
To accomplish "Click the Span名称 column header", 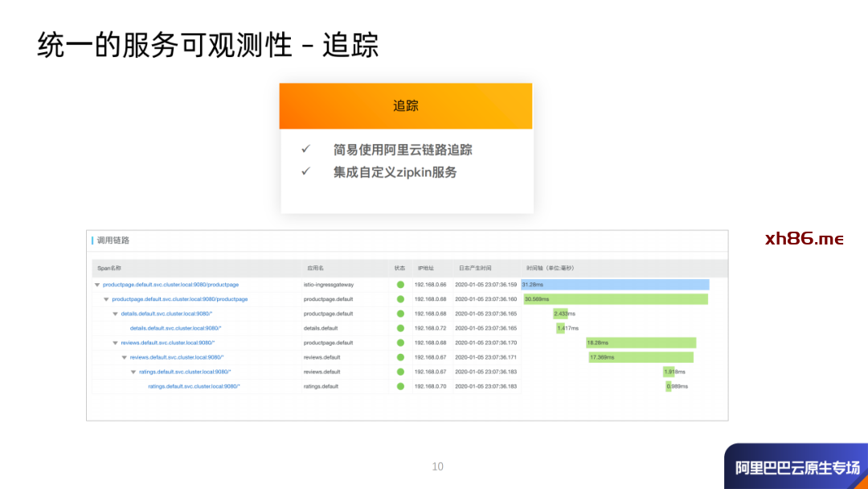I will (x=108, y=268).
